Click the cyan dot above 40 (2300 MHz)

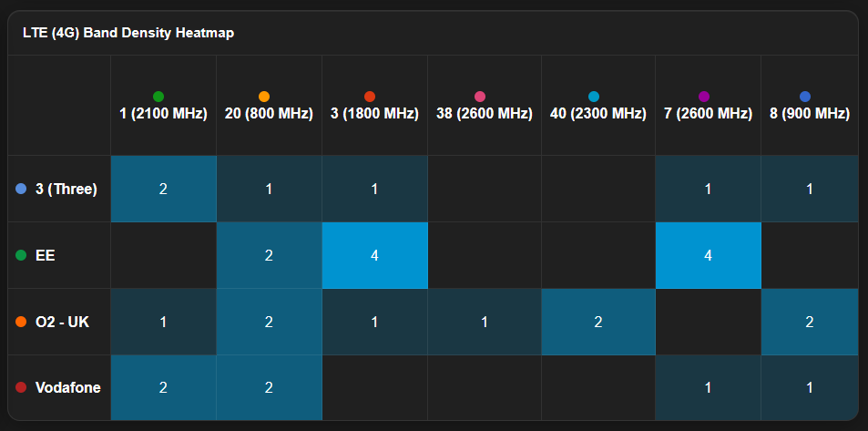point(594,97)
